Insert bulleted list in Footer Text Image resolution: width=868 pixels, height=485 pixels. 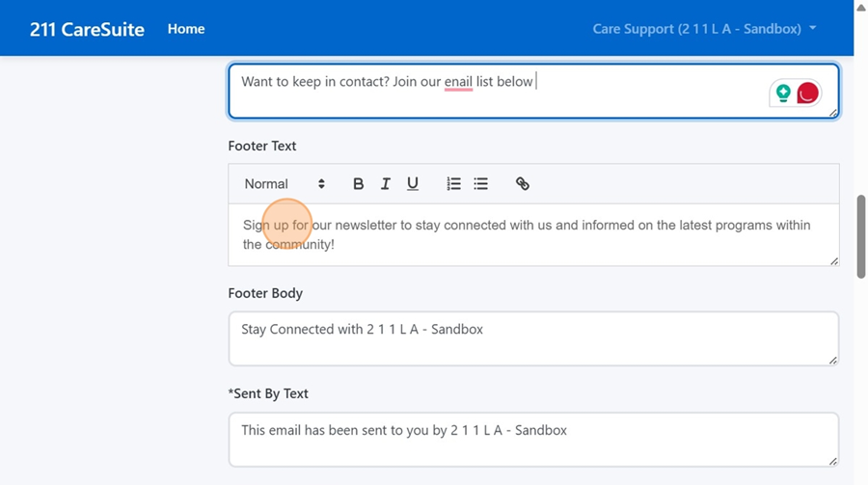tap(480, 184)
